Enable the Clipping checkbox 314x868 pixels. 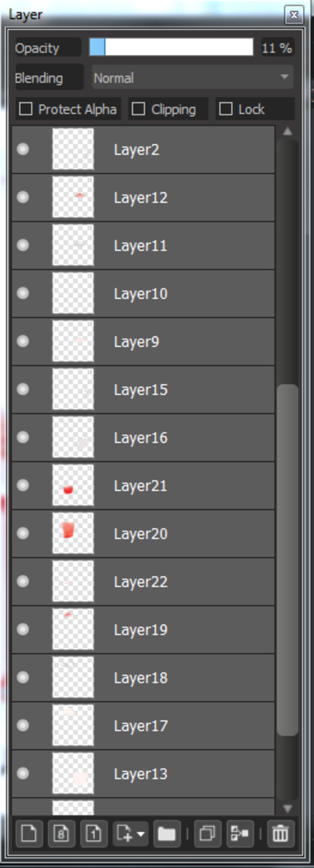pyautogui.click(x=138, y=109)
